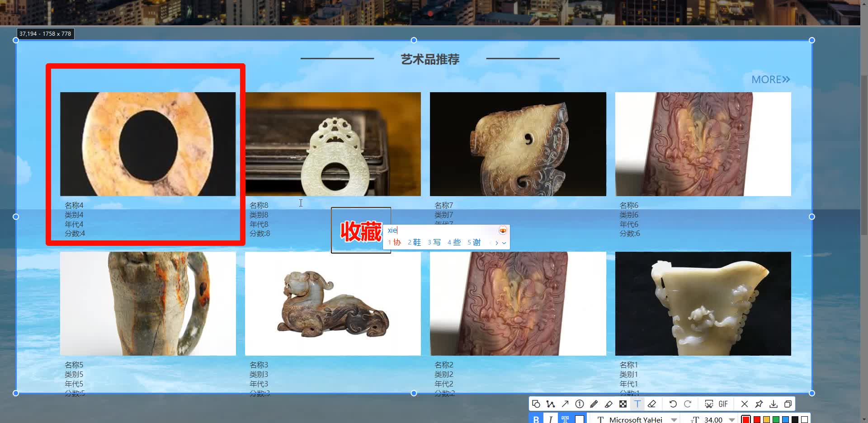Viewport: 868px width, 423px height.
Task: Open the 名称1 white jade cup image
Action: coord(703,304)
